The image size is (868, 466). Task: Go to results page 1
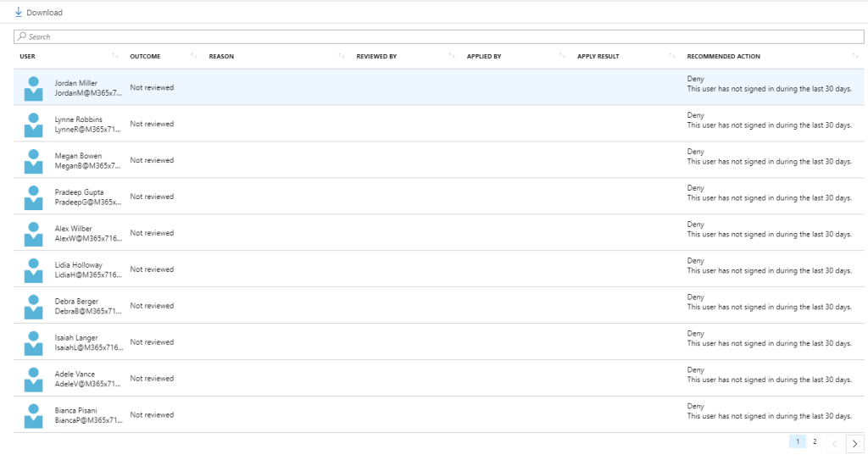797,441
